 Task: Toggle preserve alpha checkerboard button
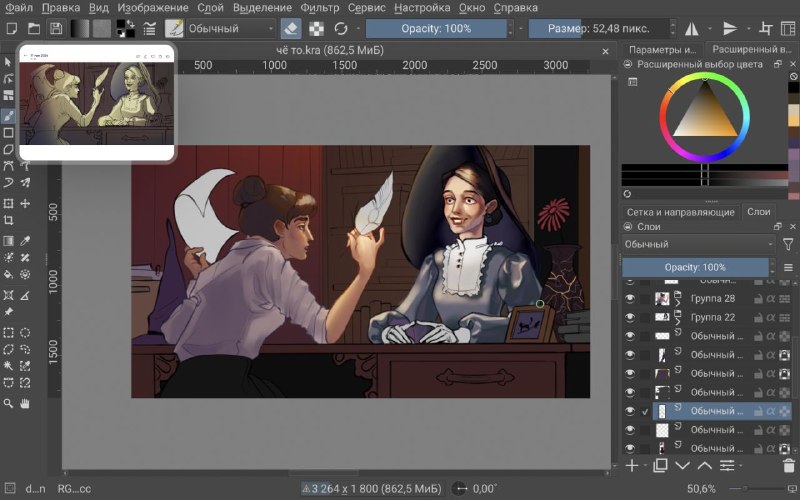pos(316,29)
